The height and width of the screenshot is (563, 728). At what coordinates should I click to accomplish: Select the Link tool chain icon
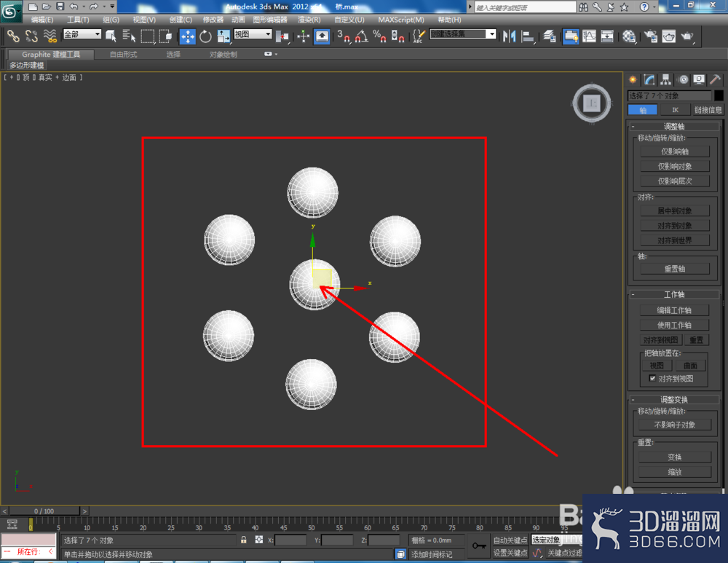[x=13, y=36]
